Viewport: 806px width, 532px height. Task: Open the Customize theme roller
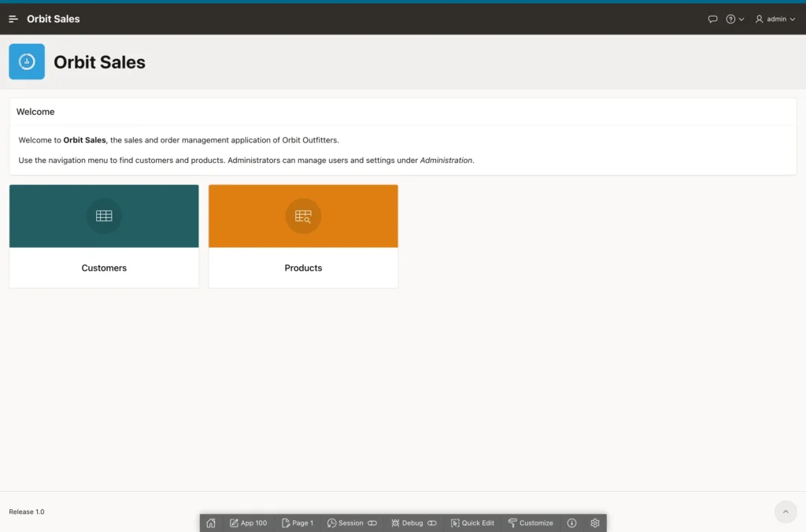point(531,523)
